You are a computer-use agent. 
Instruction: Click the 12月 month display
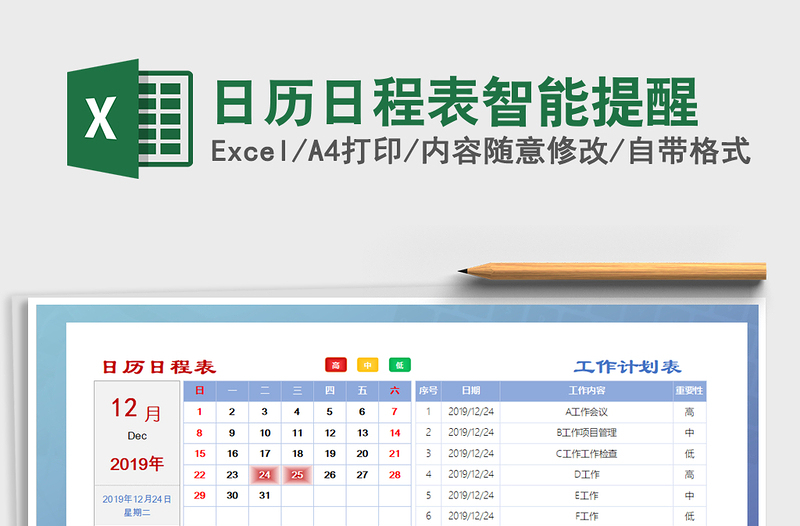point(136,409)
